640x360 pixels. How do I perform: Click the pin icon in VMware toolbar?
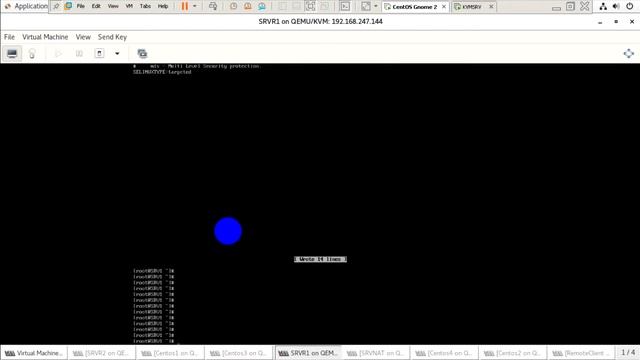point(56,6)
